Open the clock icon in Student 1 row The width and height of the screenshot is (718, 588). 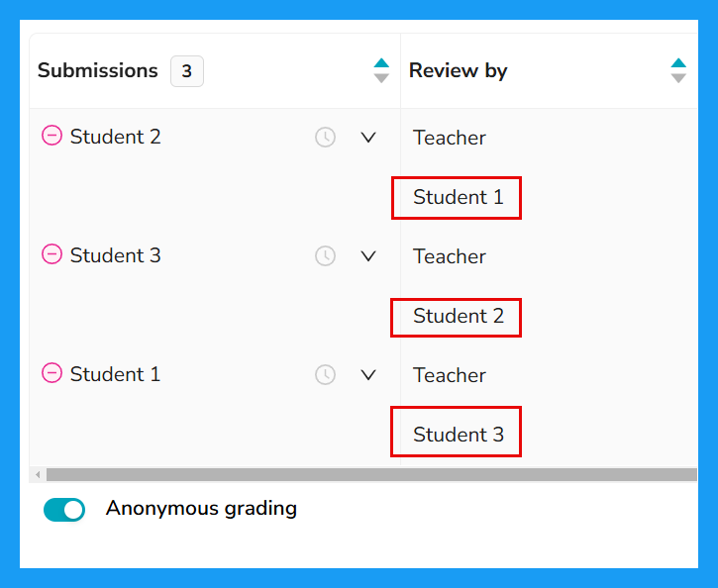tap(325, 374)
